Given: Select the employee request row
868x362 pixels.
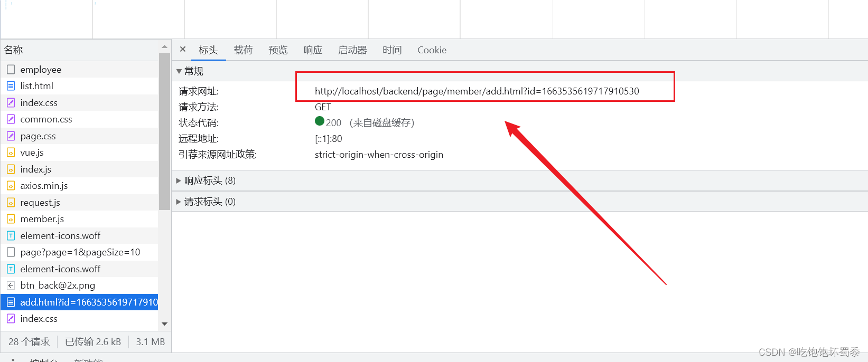Looking at the screenshot, I should point(79,69).
